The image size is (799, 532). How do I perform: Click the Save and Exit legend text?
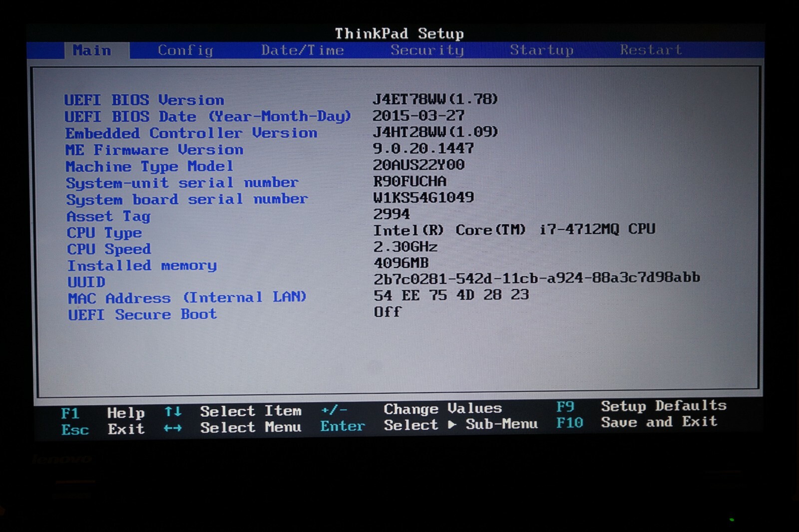(660, 422)
